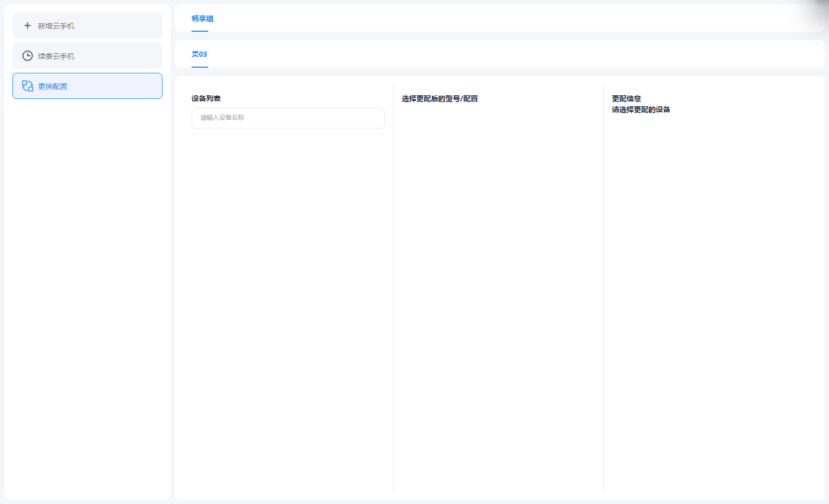Screen dimensions: 829x504
Task: Click the 更配信息 heading
Action: tap(627, 98)
